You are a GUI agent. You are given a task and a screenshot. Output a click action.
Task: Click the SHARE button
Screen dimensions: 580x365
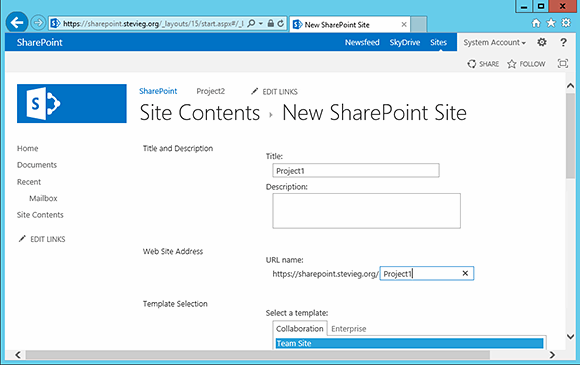coord(483,64)
